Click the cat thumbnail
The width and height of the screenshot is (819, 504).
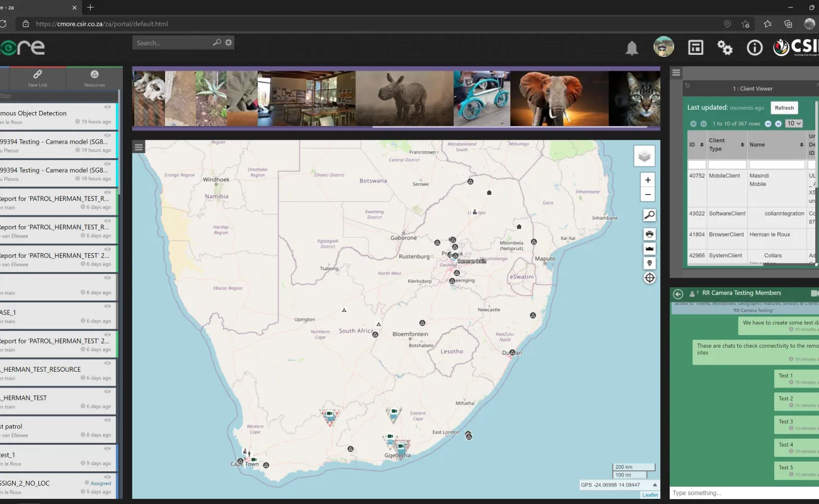pyautogui.click(x=634, y=98)
